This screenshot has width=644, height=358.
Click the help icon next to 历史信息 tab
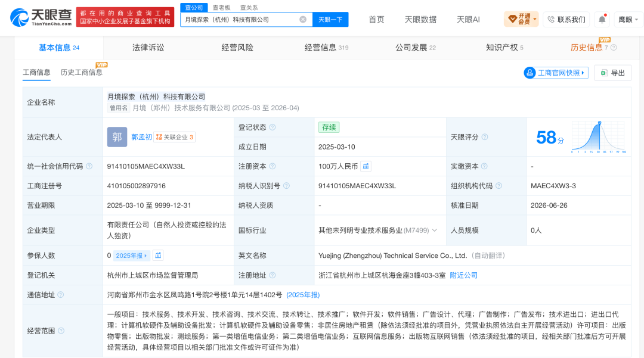tap(614, 48)
